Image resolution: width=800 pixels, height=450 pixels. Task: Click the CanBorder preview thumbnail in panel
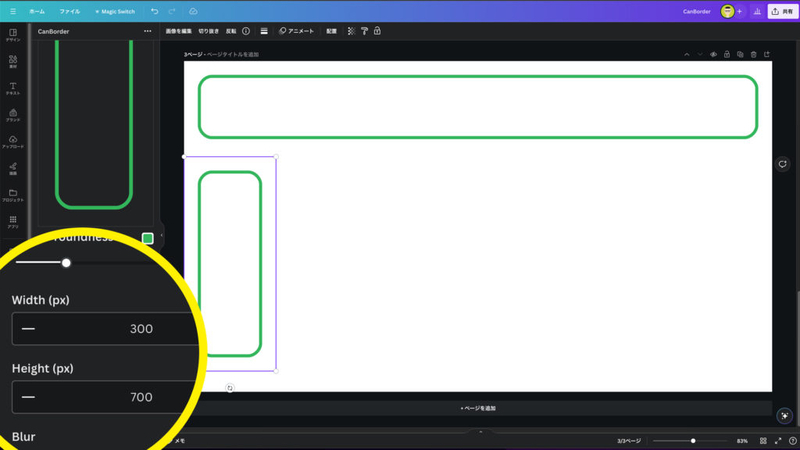(94, 125)
